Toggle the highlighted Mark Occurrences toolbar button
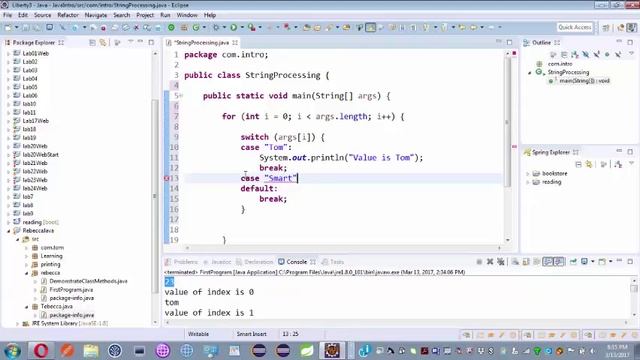The image size is (640, 360). pyautogui.click(x=370, y=27)
